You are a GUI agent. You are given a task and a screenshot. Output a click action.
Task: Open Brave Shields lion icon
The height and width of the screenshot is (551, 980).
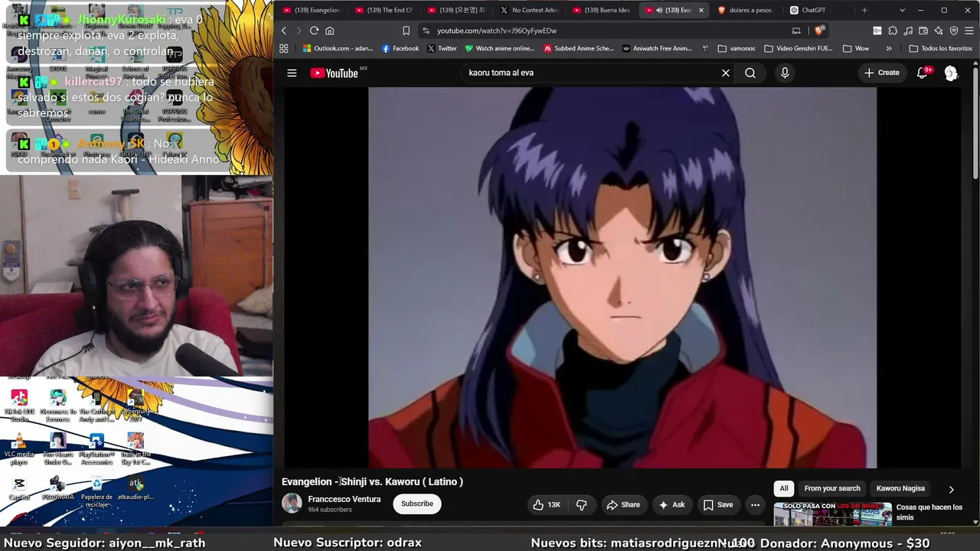(x=819, y=31)
